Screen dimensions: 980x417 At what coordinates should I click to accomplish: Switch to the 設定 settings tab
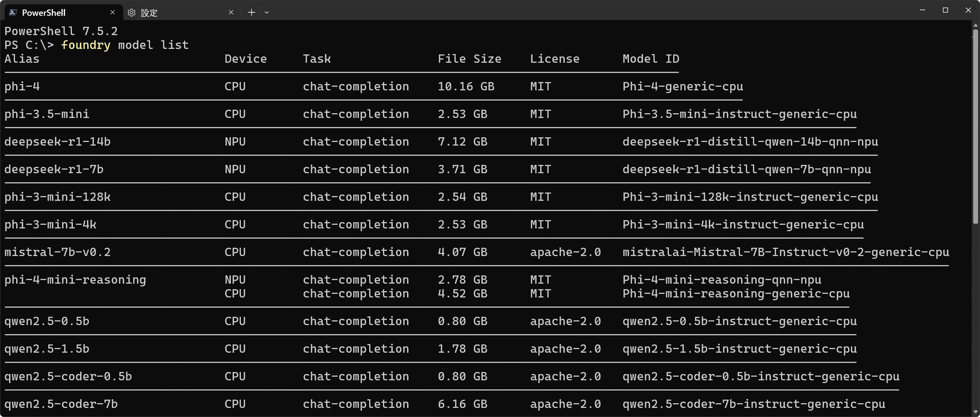point(174,13)
